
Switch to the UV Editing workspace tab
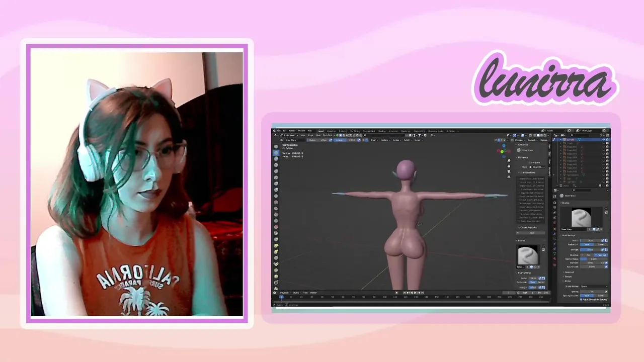point(355,131)
